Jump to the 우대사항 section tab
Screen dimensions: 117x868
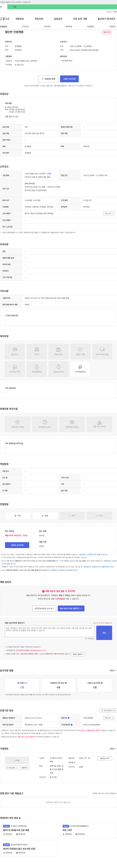[47, 27]
